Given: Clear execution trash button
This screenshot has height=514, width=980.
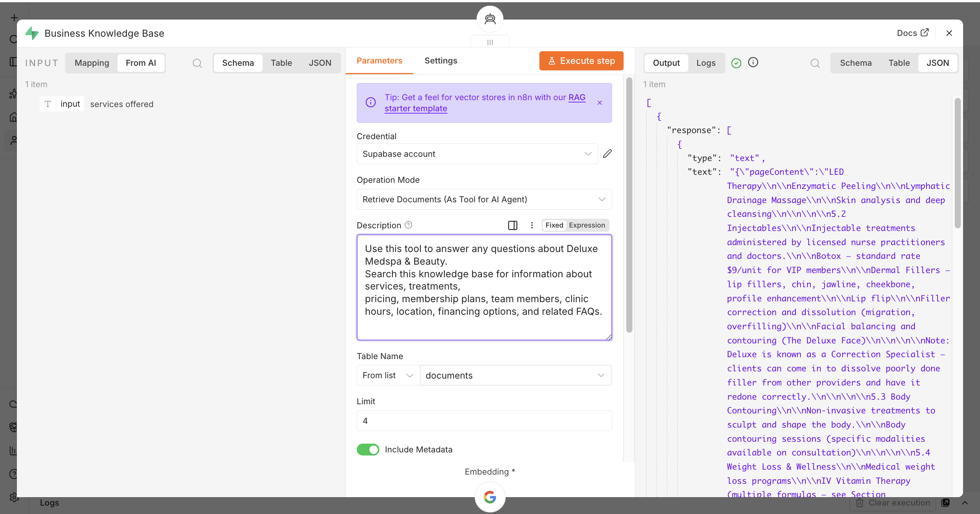Looking at the screenshot, I should click(892, 503).
